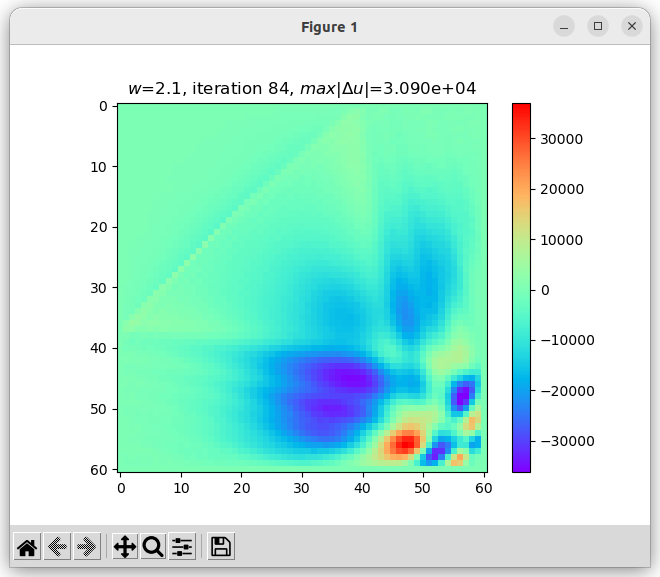Click the y-axis tick label 30
Screen dimensions: 660x577
98,288
